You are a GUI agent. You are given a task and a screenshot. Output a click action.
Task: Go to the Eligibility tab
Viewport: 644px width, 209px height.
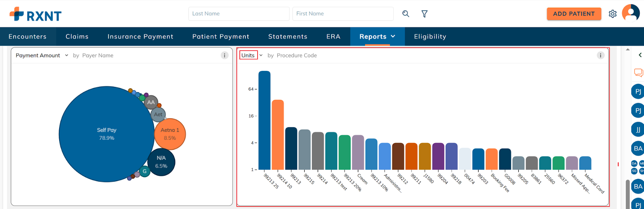pos(430,37)
